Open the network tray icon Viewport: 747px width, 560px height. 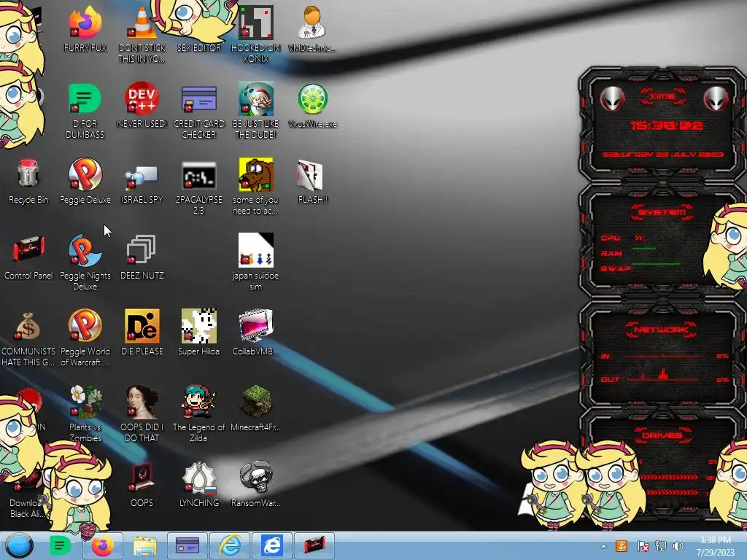[x=660, y=546]
